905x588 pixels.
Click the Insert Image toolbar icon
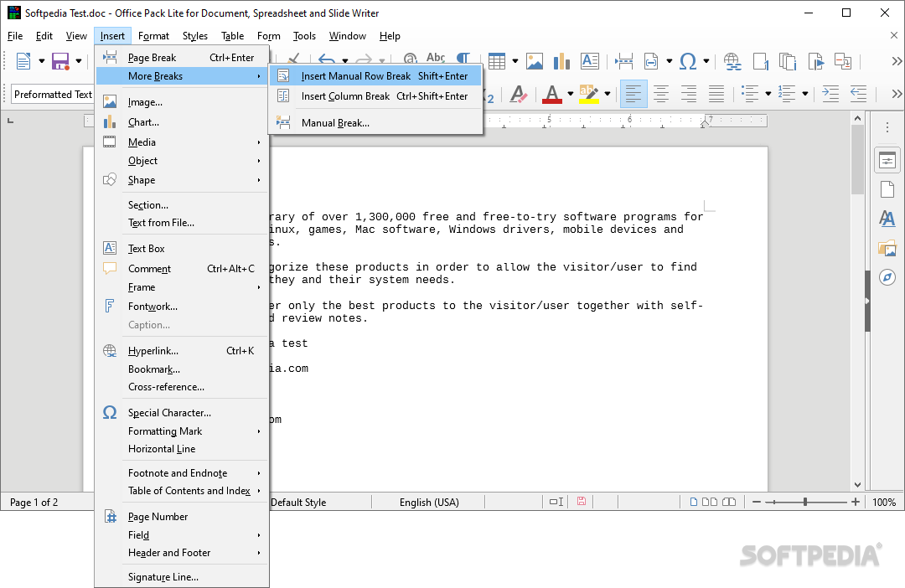[535, 60]
